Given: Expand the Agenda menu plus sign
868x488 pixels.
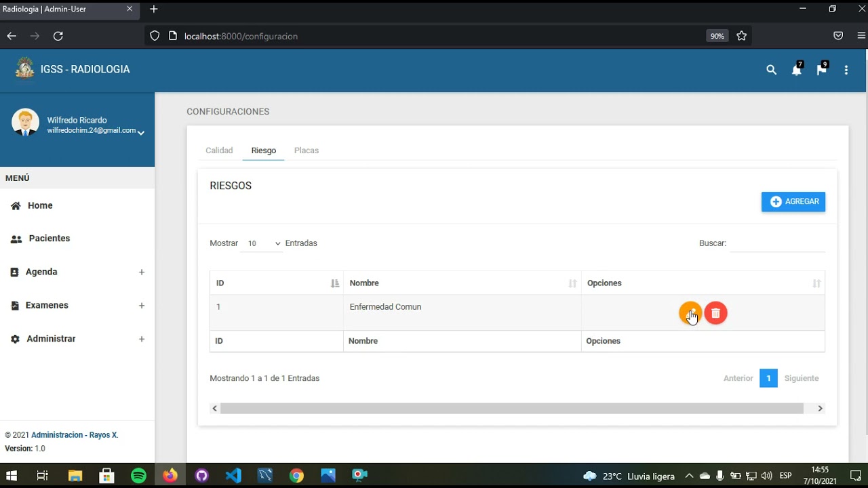Looking at the screenshot, I should coord(142,272).
